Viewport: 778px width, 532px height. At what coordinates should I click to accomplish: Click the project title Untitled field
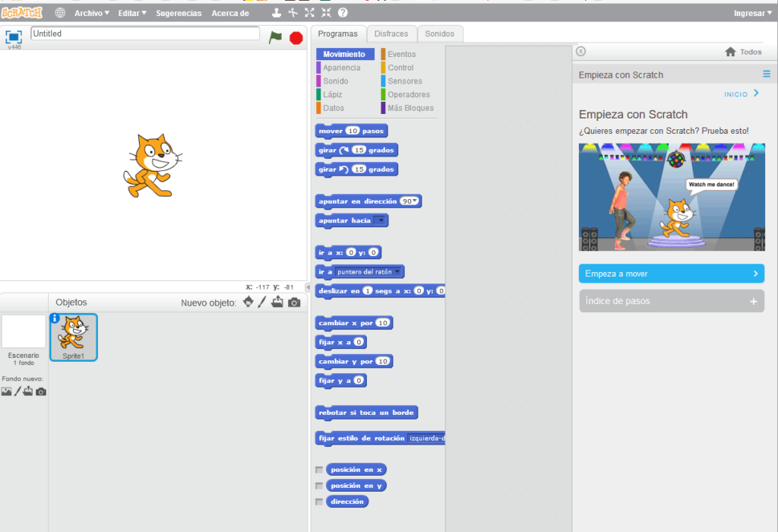click(x=145, y=33)
